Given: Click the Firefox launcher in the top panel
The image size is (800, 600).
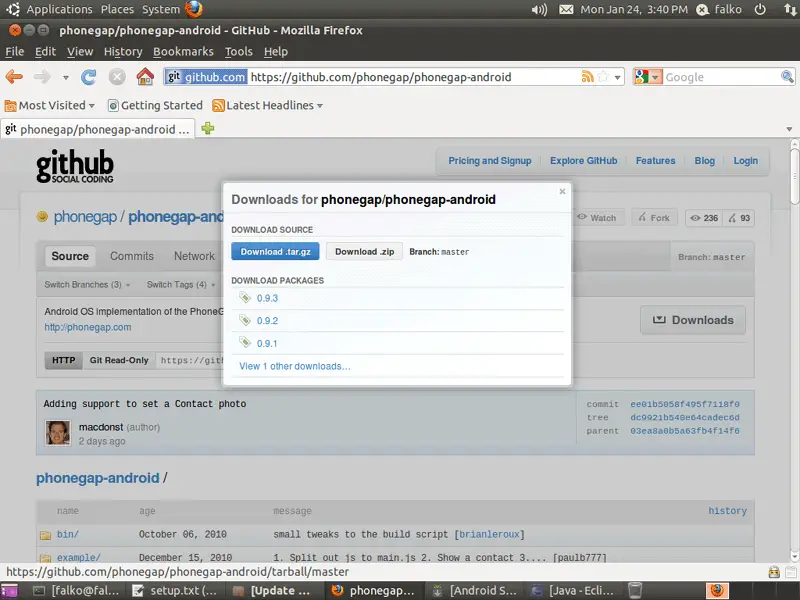Looking at the screenshot, I should (193, 9).
